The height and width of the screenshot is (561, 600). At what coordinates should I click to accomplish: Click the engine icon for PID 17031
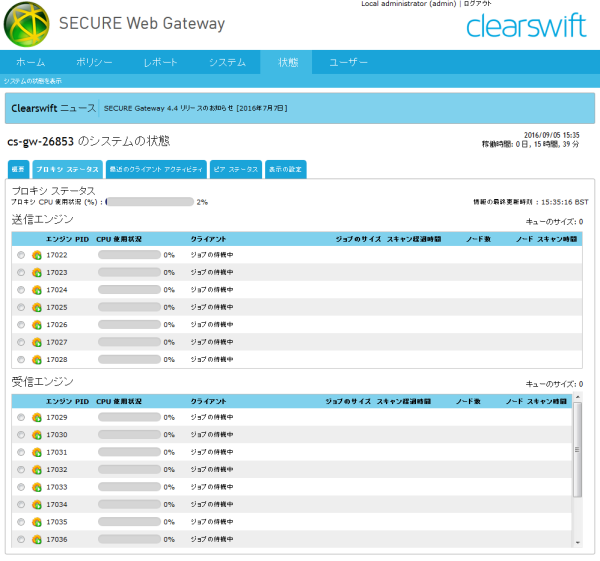(37, 452)
